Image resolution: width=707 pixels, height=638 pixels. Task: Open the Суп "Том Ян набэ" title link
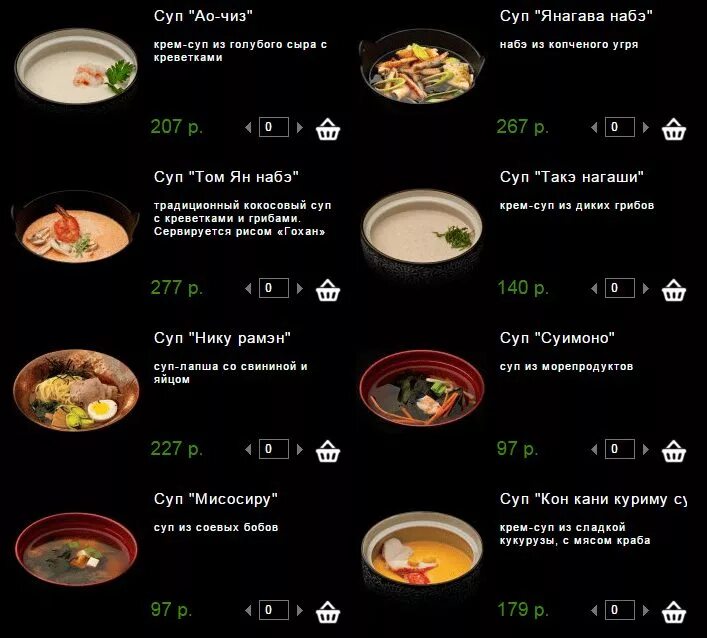(x=226, y=177)
